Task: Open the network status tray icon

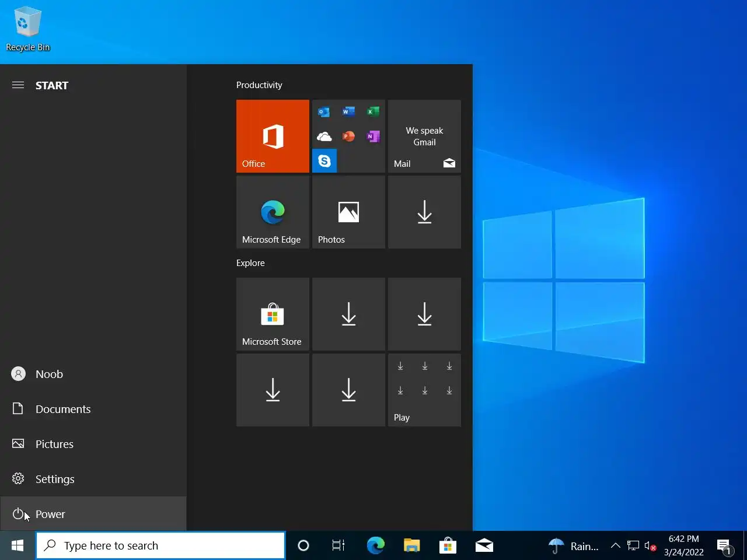Action: point(633,546)
